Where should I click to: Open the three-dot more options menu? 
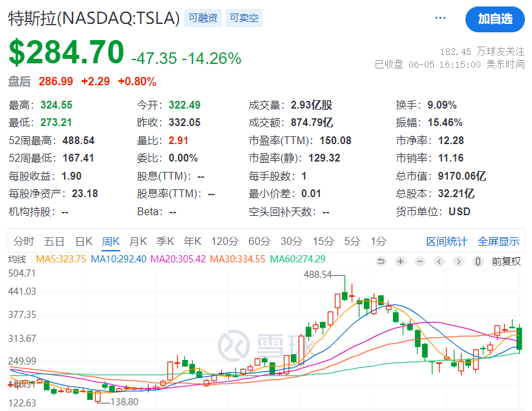[440, 18]
